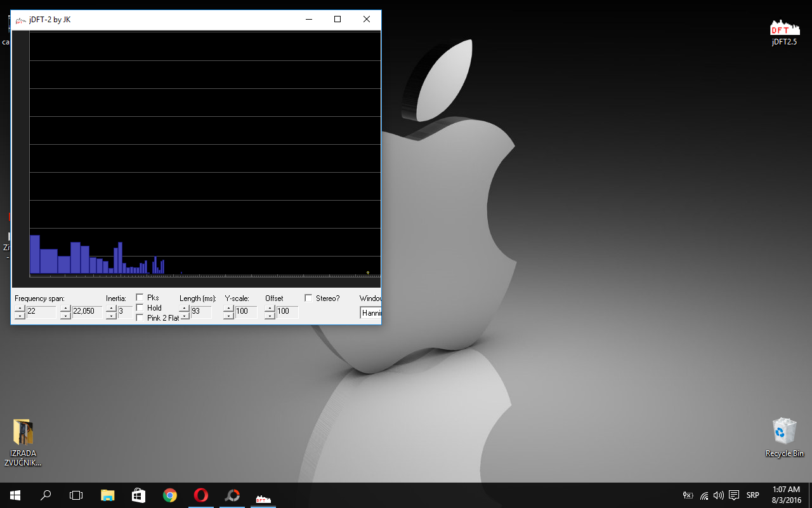812x508 pixels.
Task: Click the Length field showing 93
Action: point(201,312)
